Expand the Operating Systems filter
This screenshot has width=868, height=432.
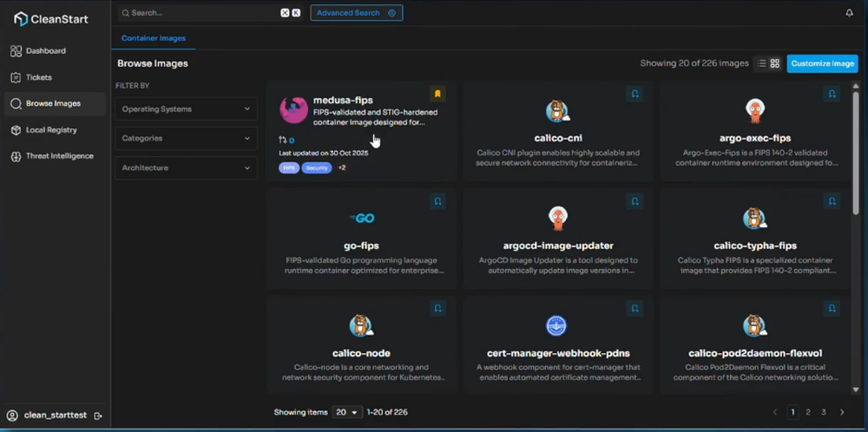coord(186,109)
